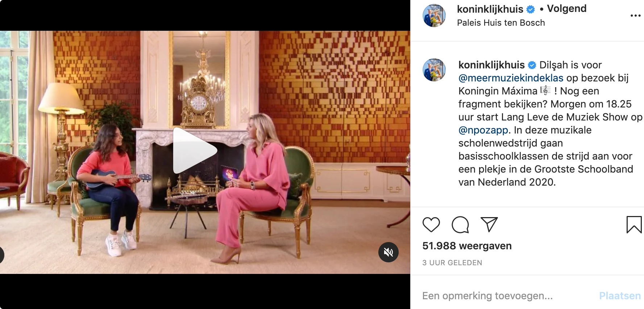The width and height of the screenshot is (644, 309).
Task: Toggle the Volgend following status
Action: [566, 9]
